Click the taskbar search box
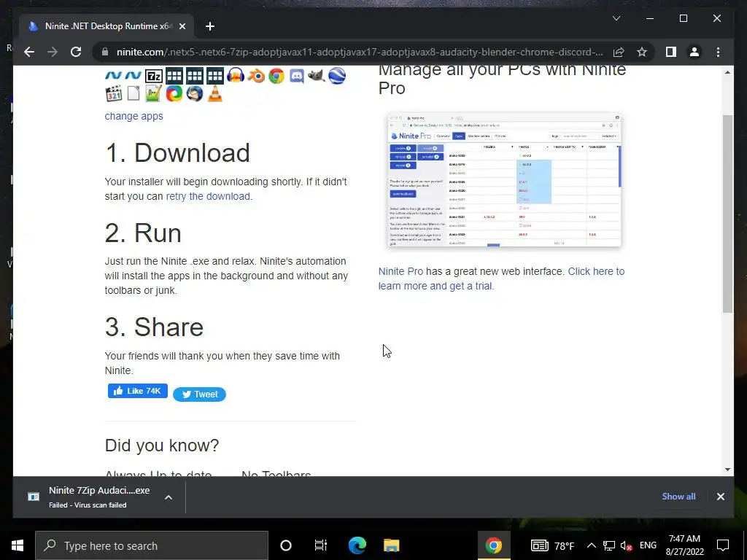The width and height of the screenshot is (747, 560). pos(152,545)
